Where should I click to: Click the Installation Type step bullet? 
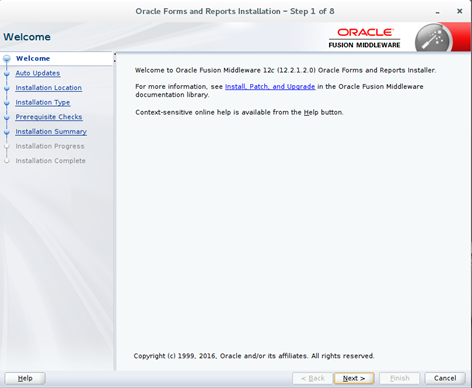tap(7, 103)
